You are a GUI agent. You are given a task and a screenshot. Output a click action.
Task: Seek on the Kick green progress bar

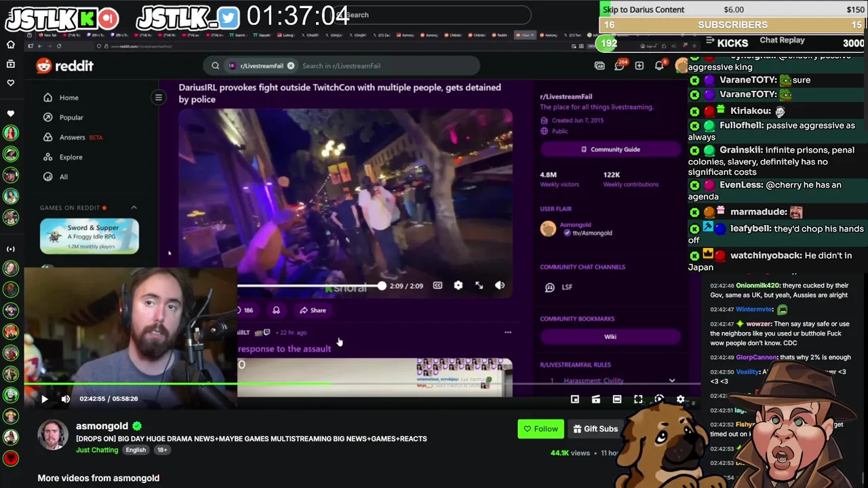[362, 384]
